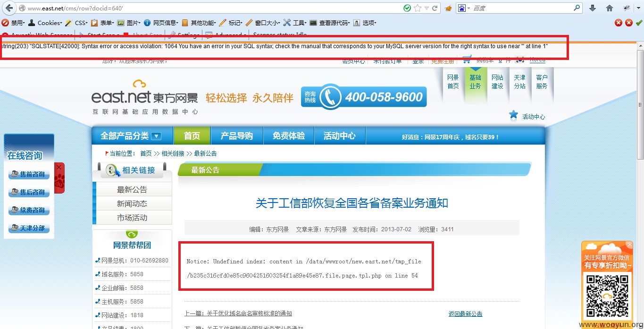Click 相关链接 in the breadcrumb trail
The height and width of the screenshot is (329, 644).
pos(173,153)
